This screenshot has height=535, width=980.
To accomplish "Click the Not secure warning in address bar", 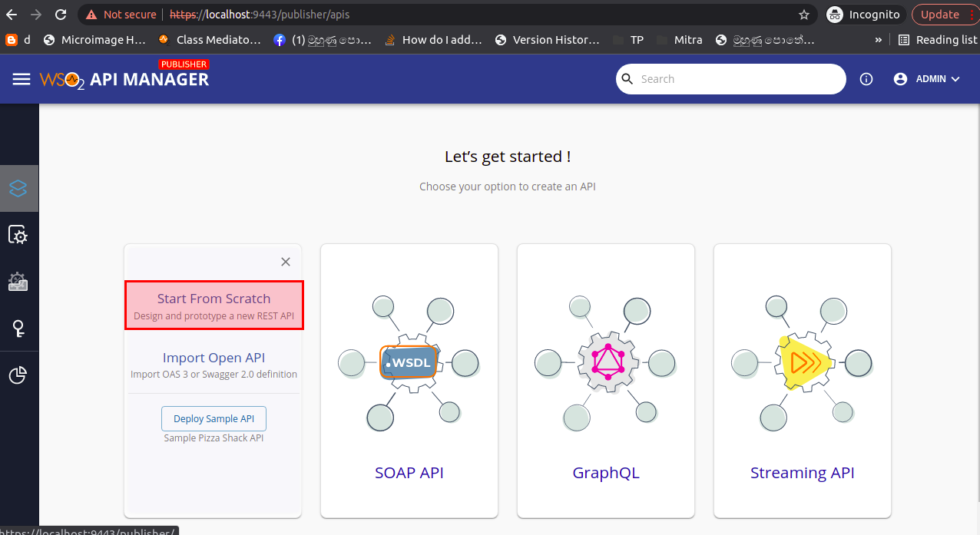I will (121, 15).
